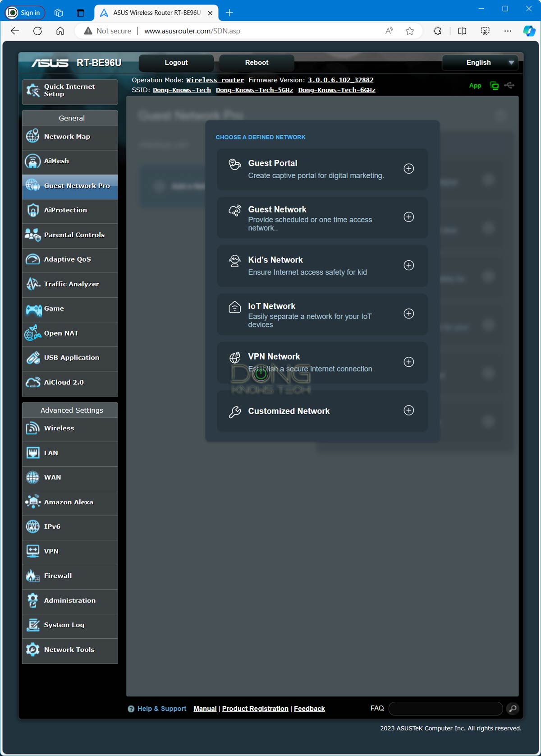Open browser split screen icon
Image resolution: width=541 pixels, height=756 pixels.
pyautogui.click(x=462, y=31)
